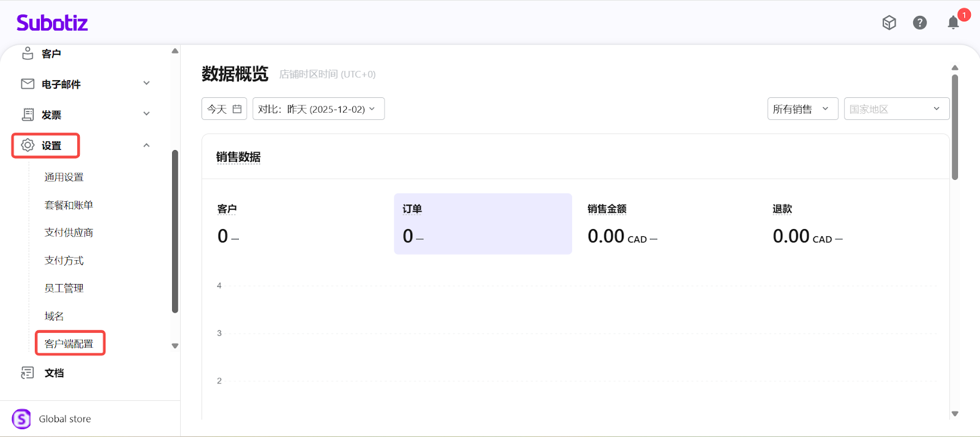Viewport: 980px width, 437px height.
Task: Click the 今天 date picker button
Action: coord(224,109)
